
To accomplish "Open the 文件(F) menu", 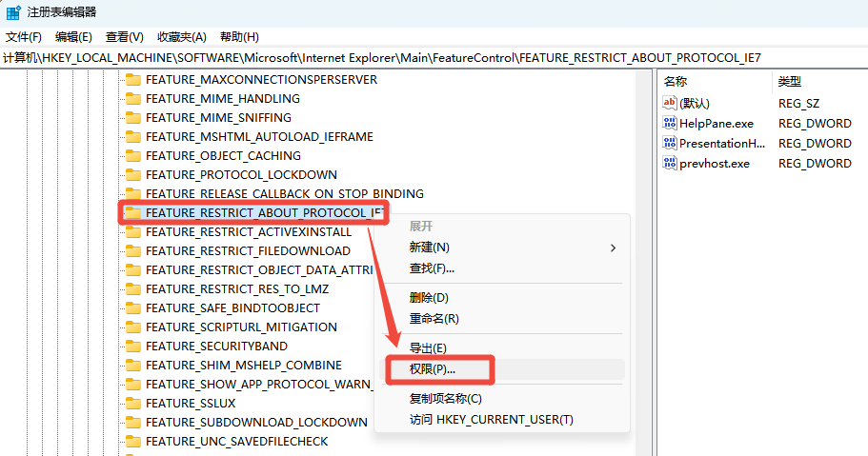I will tap(24, 36).
